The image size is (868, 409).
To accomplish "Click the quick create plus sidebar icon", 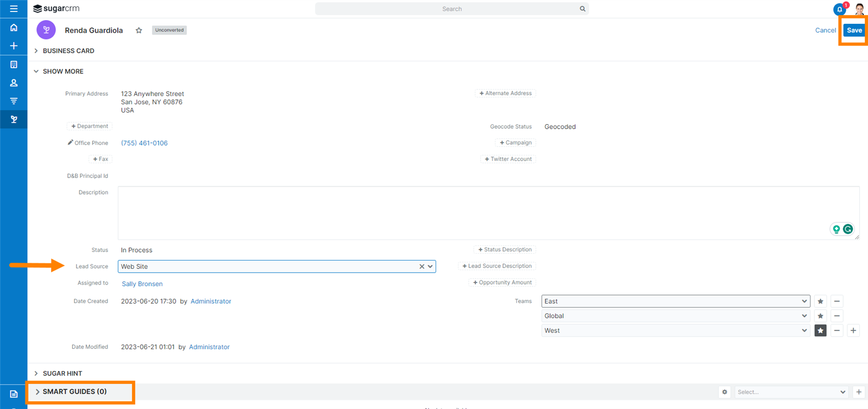I will pyautogui.click(x=14, y=46).
